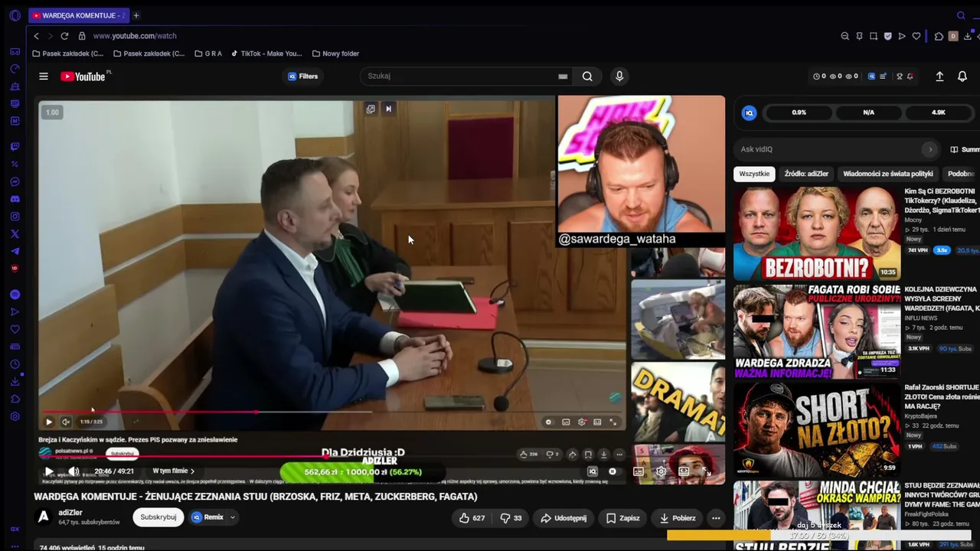Click the Opera GX logo menu
The image size is (980, 551).
(x=15, y=15)
